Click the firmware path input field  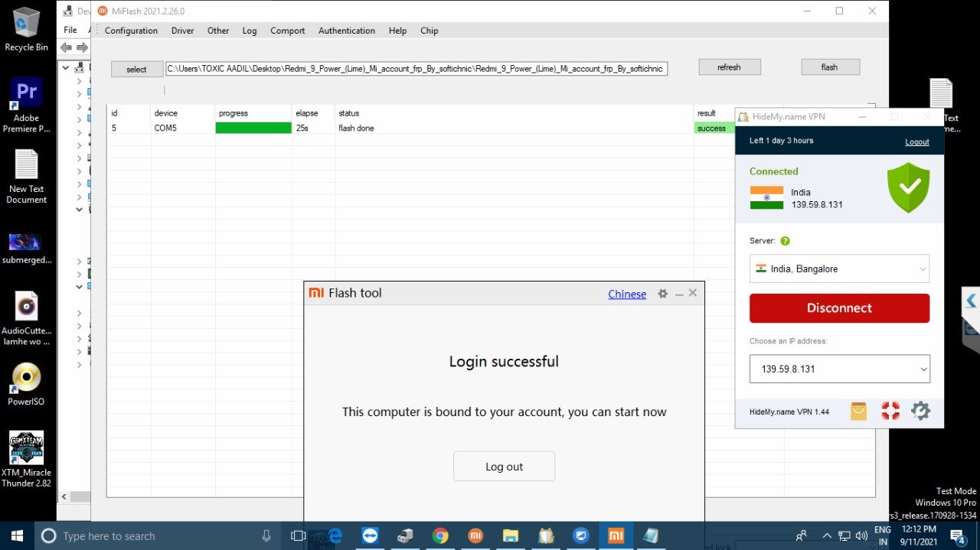[x=416, y=69]
